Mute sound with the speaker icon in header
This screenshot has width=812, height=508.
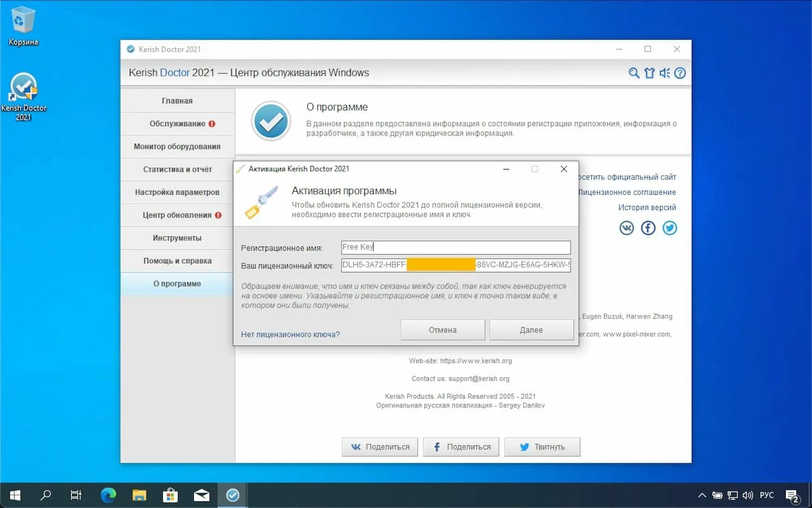click(x=665, y=73)
